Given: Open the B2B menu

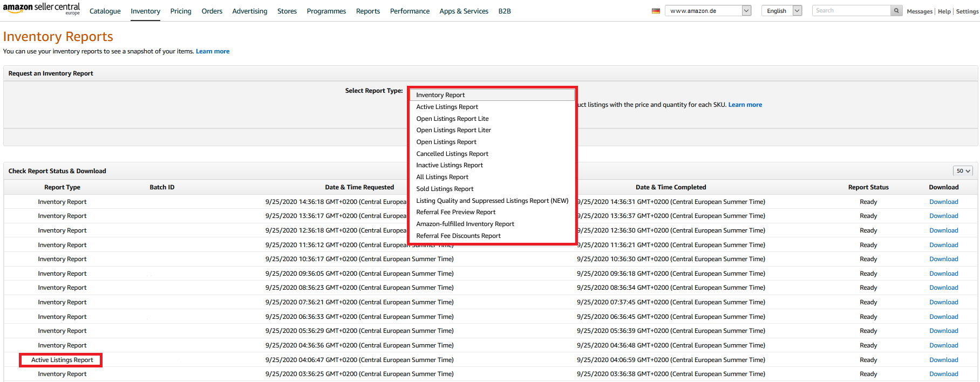Looking at the screenshot, I should (505, 11).
